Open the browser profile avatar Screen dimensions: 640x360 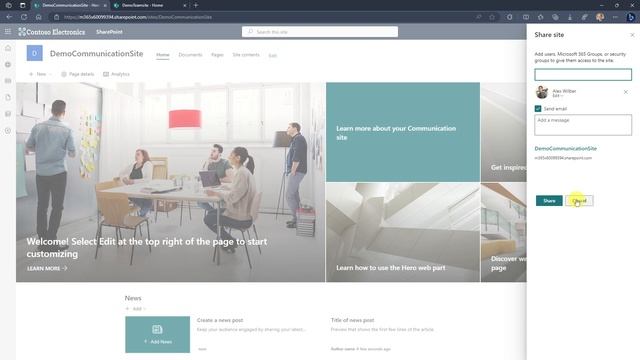(x=600, y=17)
